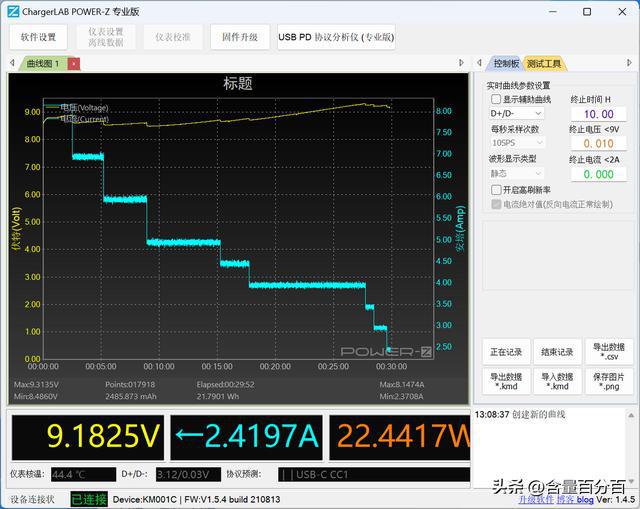
Task: Open the 静态 waveform display type dropdown
Action: [x=516, y=174]
